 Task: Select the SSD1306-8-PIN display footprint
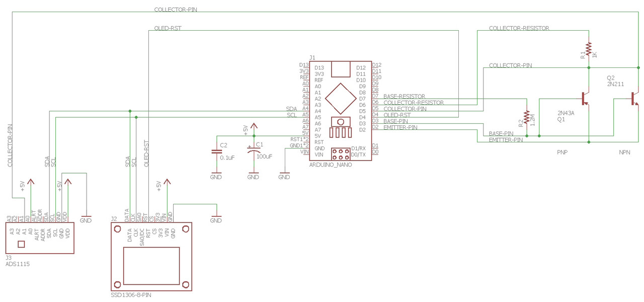point(151,257)
